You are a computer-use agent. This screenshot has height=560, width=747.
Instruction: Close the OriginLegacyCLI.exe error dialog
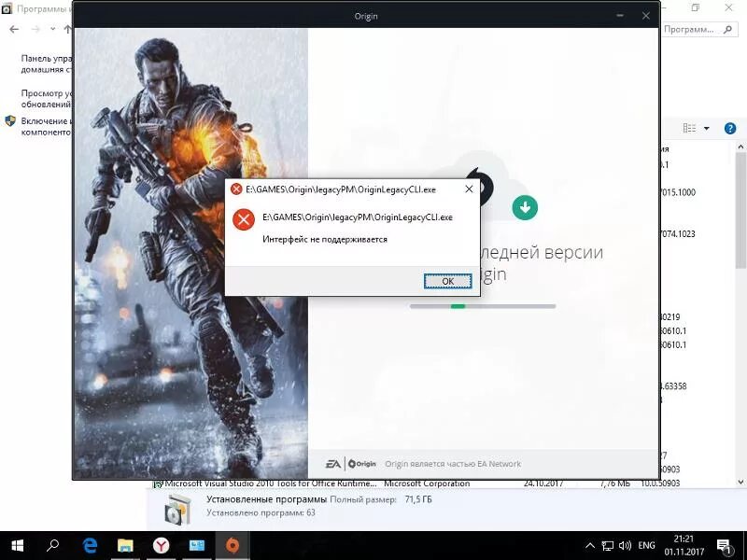(x=469, y=189)
